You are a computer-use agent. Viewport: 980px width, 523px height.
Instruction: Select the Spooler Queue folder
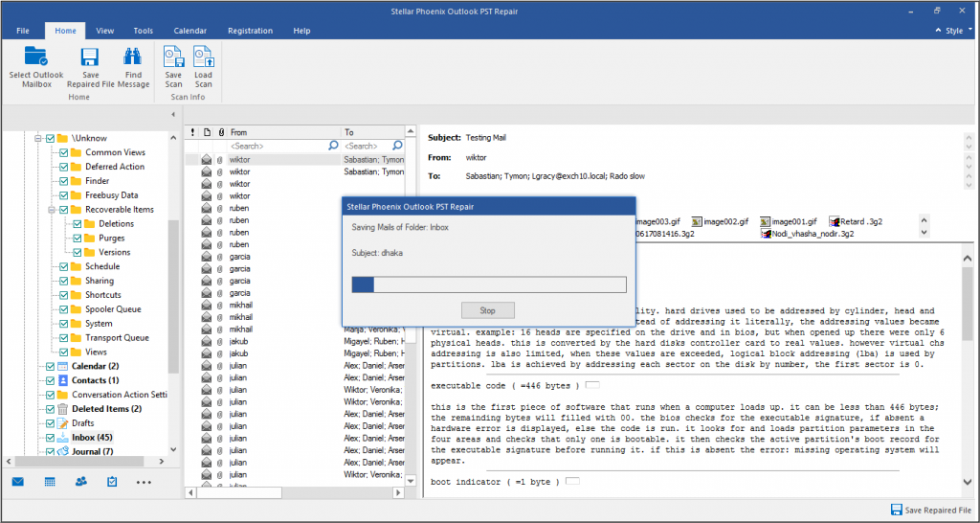pyautogui.click(x=113, y=309)
